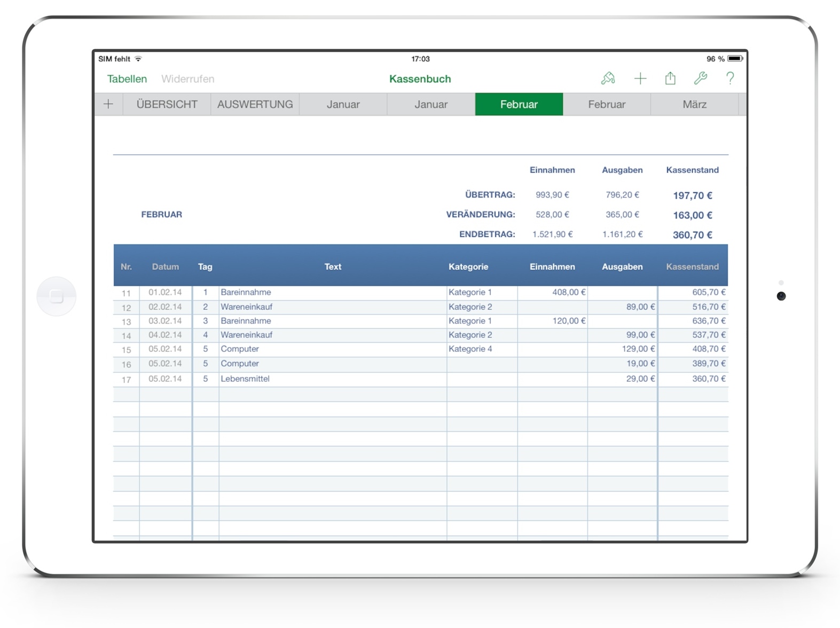Go back to Tabellen overview
This screenshot has height=628, width=840.
click(127, 79)
